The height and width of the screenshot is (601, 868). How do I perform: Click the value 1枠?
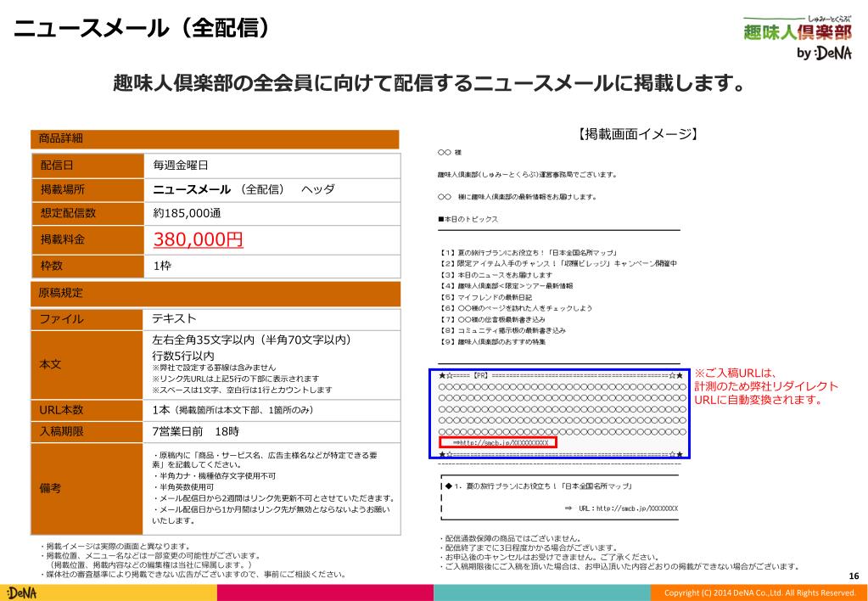coord(162,266)
